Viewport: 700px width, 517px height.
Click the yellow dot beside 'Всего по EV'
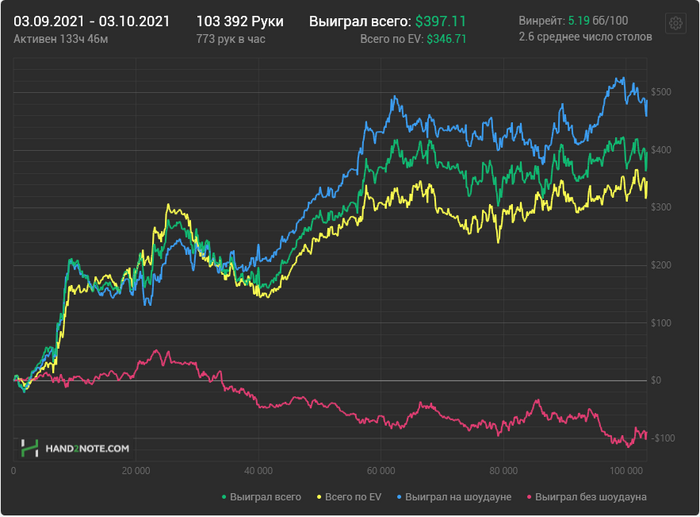tap(319, 497)
